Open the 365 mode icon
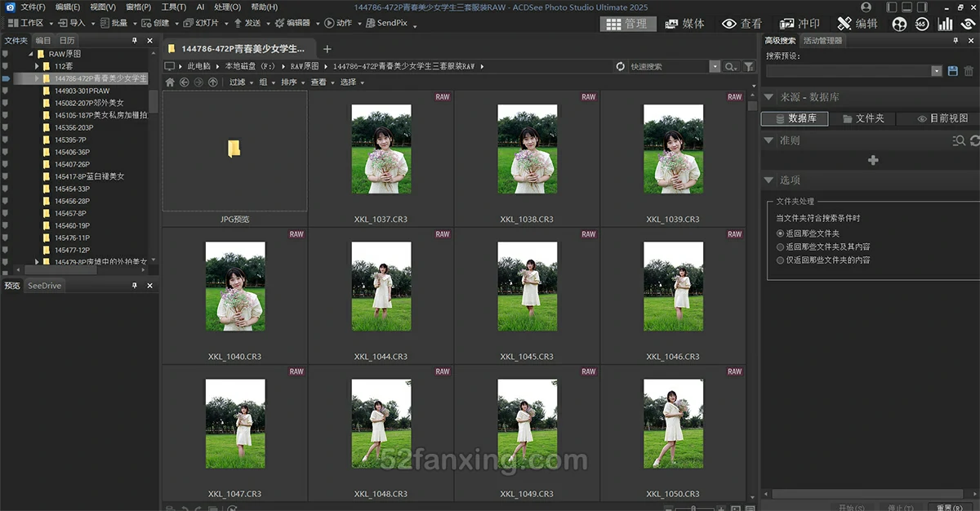 [x=922, y=24]
